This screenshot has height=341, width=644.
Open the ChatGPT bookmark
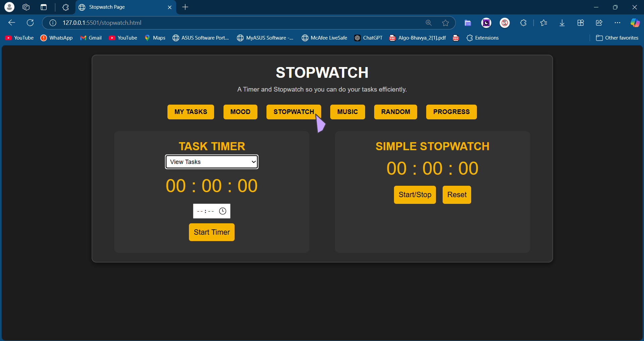click(x=368, y=38)
